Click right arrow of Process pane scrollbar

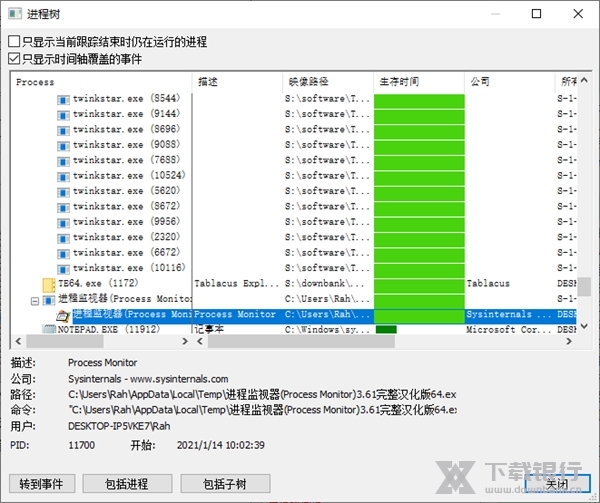tap(185, 341)
